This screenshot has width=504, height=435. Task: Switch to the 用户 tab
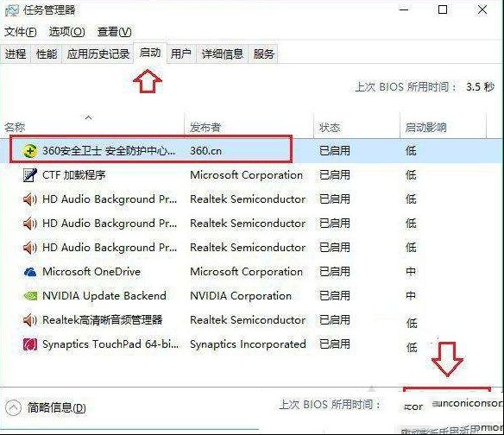pos(181,54)
